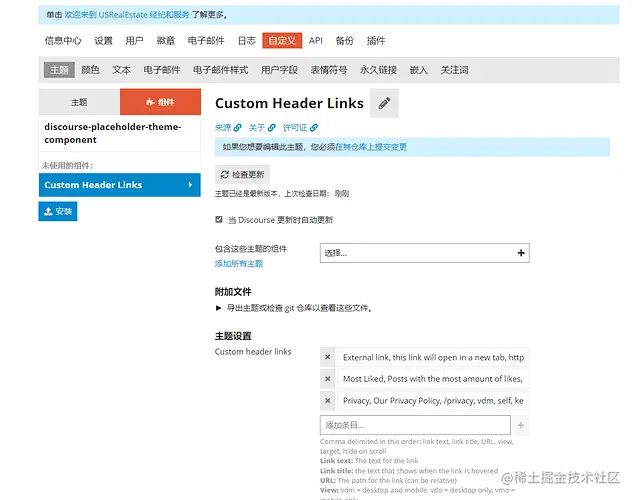Image resolution: width=635 pixels, height=500 pixels.
Task: Open the 文本 text sub-tab
Action: 121,70
